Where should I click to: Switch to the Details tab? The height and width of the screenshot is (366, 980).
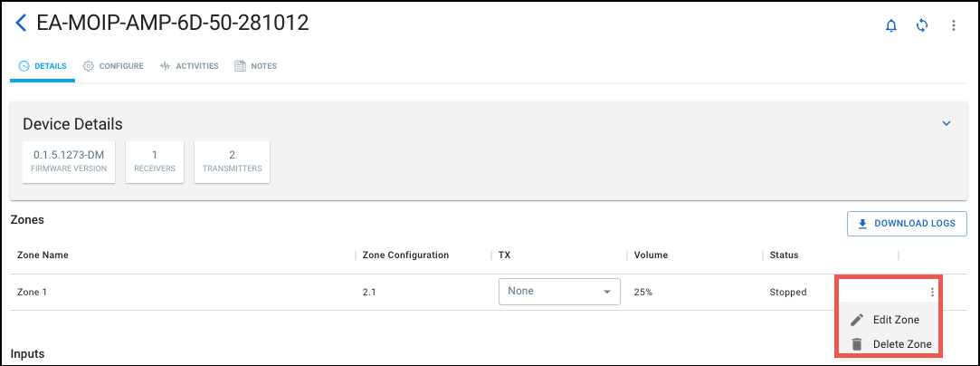pos(43,66)
